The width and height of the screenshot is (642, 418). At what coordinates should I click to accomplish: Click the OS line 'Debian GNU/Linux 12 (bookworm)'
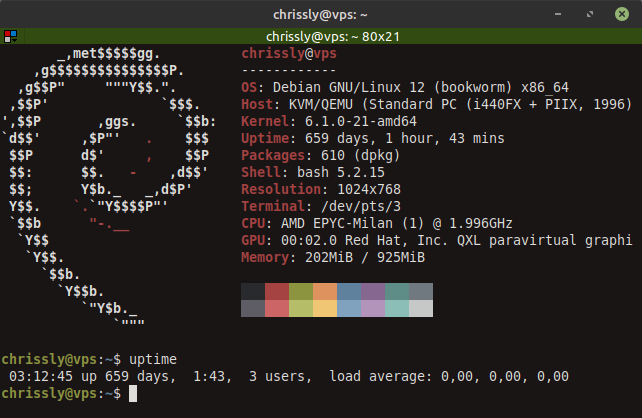393,88
